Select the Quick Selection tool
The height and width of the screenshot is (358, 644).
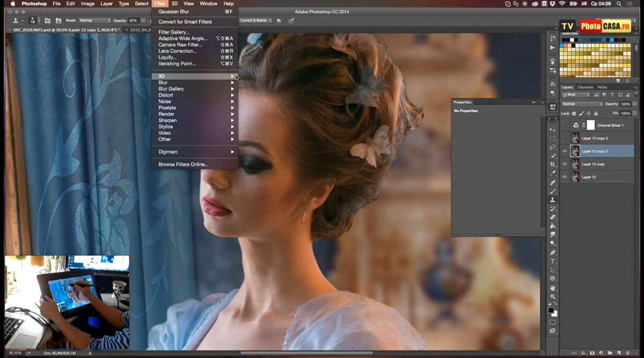tap(552, 156)
